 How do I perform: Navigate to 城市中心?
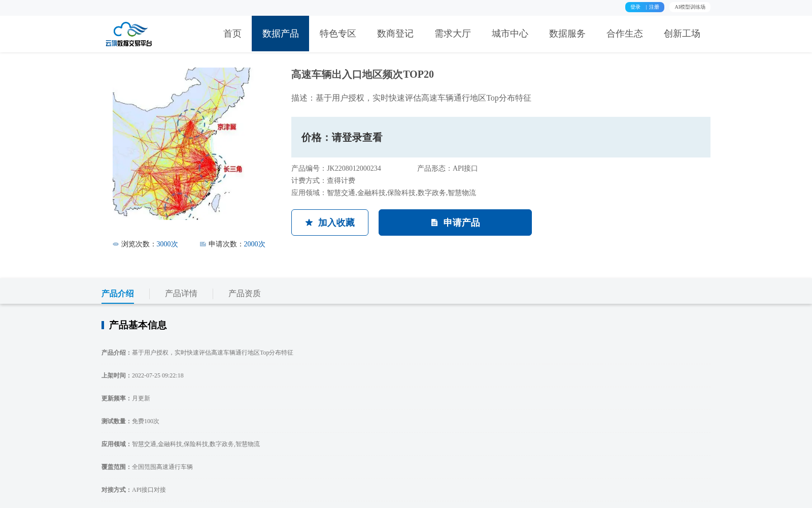pyautogui.click(x=510, y=34)
